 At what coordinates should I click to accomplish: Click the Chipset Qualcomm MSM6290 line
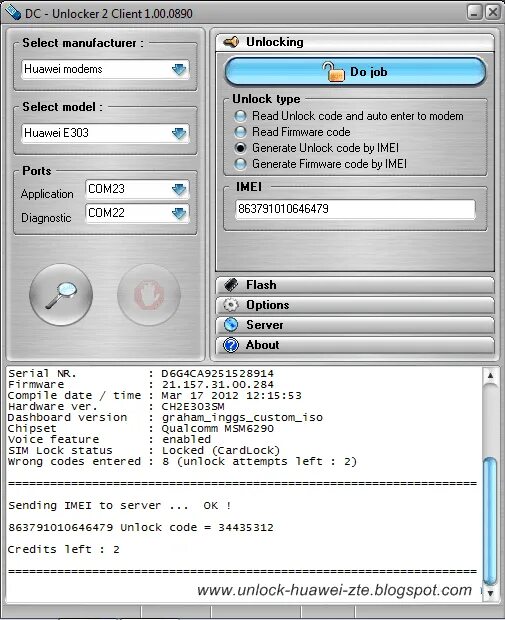pos(141,428)
